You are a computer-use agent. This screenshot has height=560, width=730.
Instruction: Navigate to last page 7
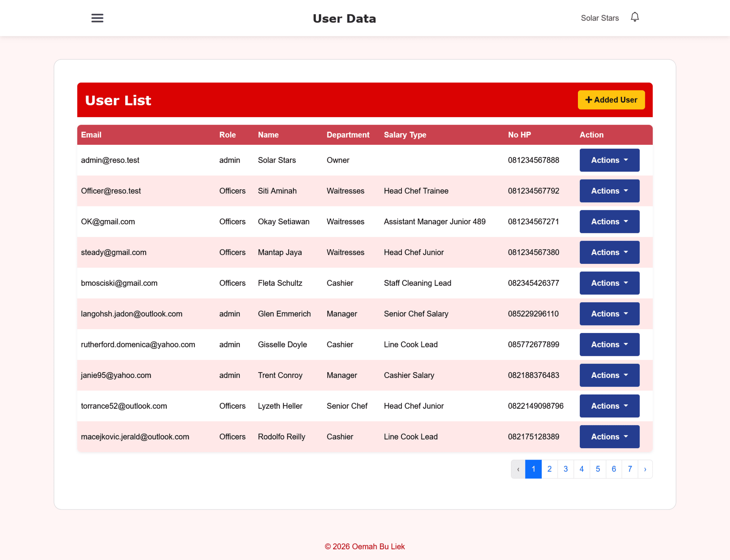click(630, 469)
